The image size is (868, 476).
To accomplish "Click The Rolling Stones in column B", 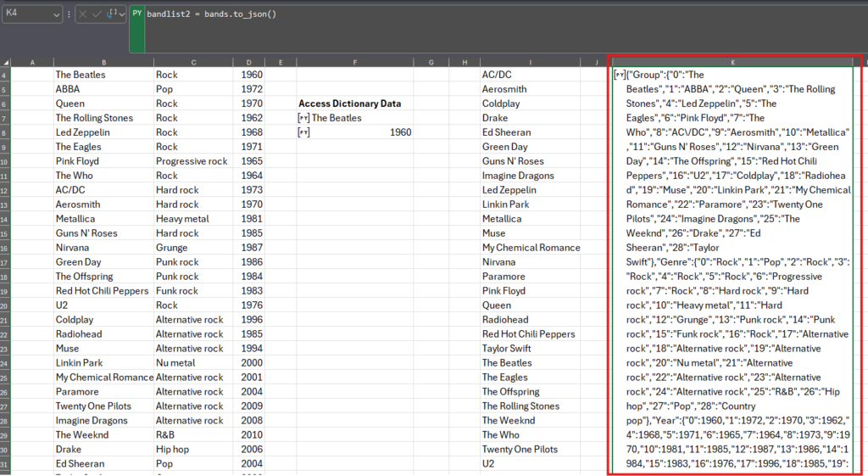I will pyautogui.click(x=103, y=118).
